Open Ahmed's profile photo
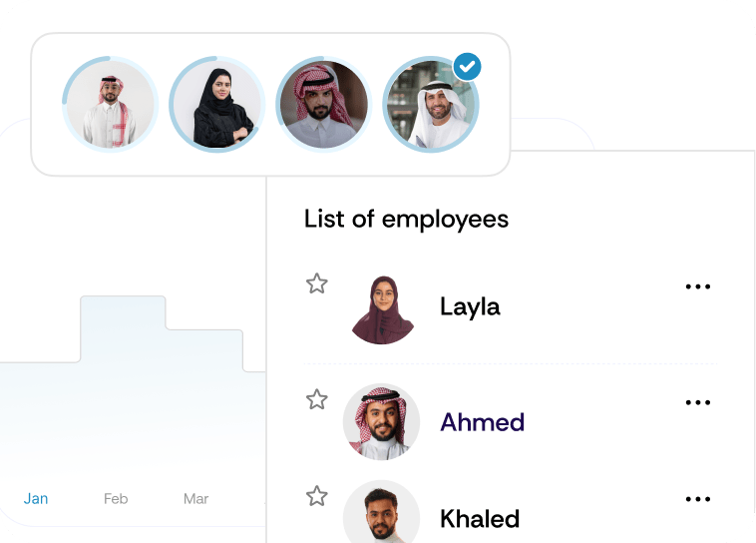The height and width of the screenshot is (543, 756). 381,423
